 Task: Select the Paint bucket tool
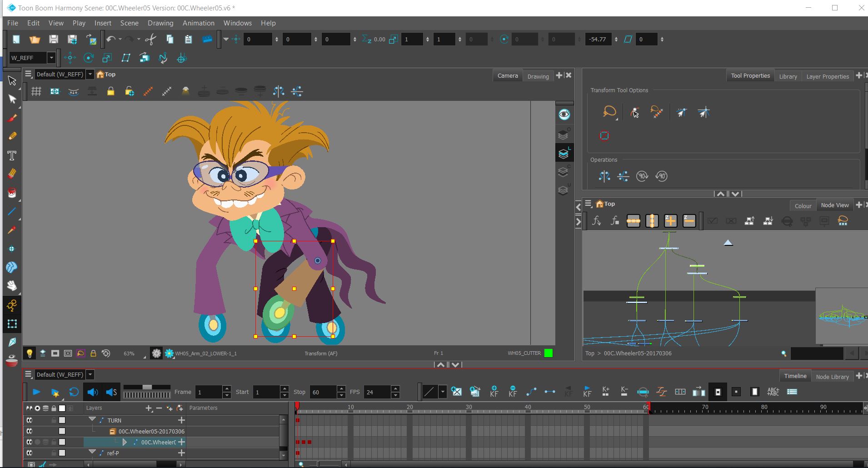click(12, 193)
